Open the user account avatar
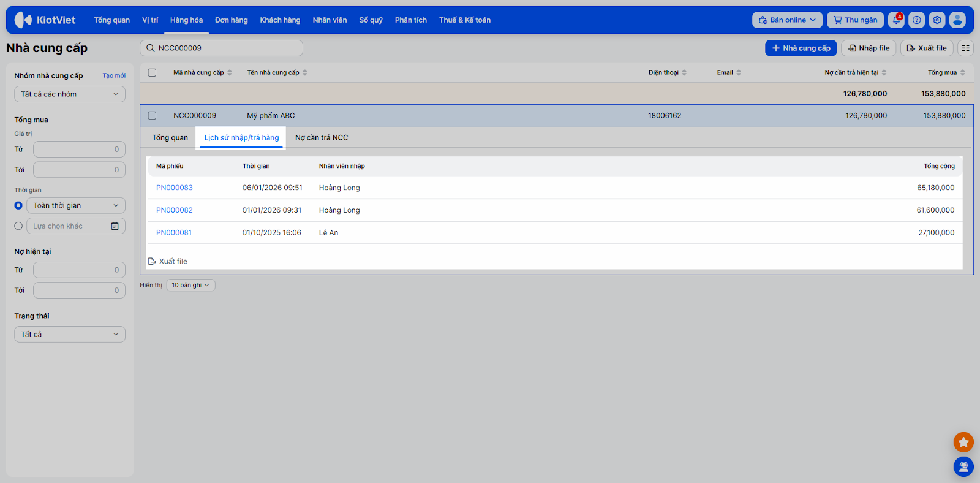 tap(957, 20)
